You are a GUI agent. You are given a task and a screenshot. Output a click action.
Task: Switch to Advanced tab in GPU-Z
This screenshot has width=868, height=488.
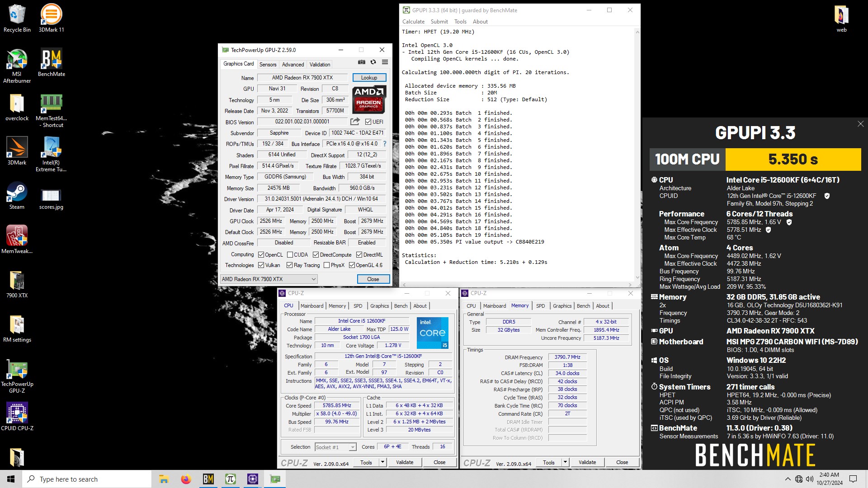pyautogui.click(x=293, y=65)
